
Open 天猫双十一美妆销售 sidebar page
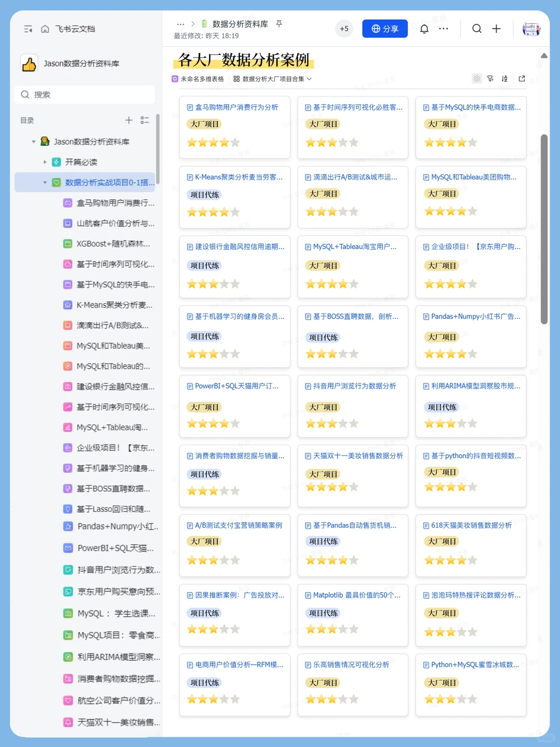111,722
